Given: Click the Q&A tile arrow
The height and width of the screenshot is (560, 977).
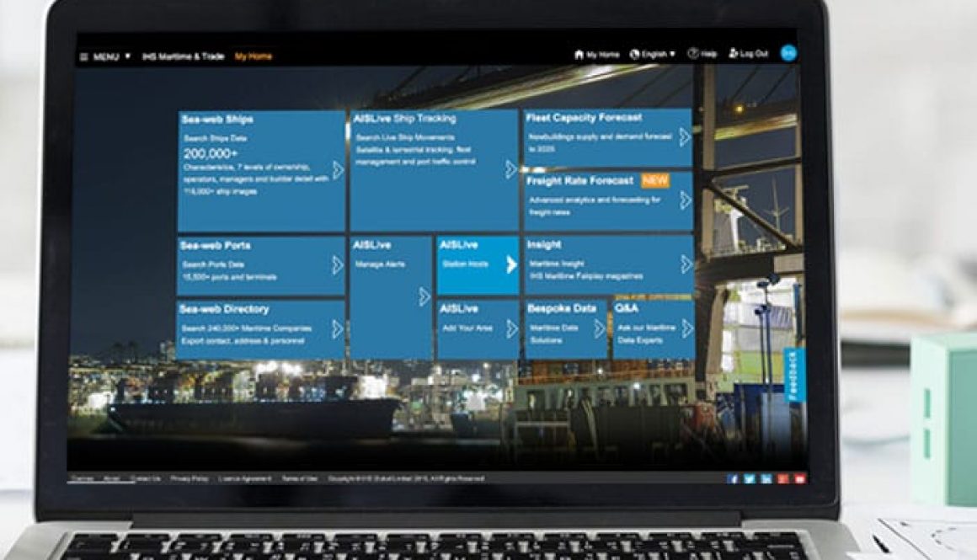Looking at the screenshot, I should coord(687,328).
